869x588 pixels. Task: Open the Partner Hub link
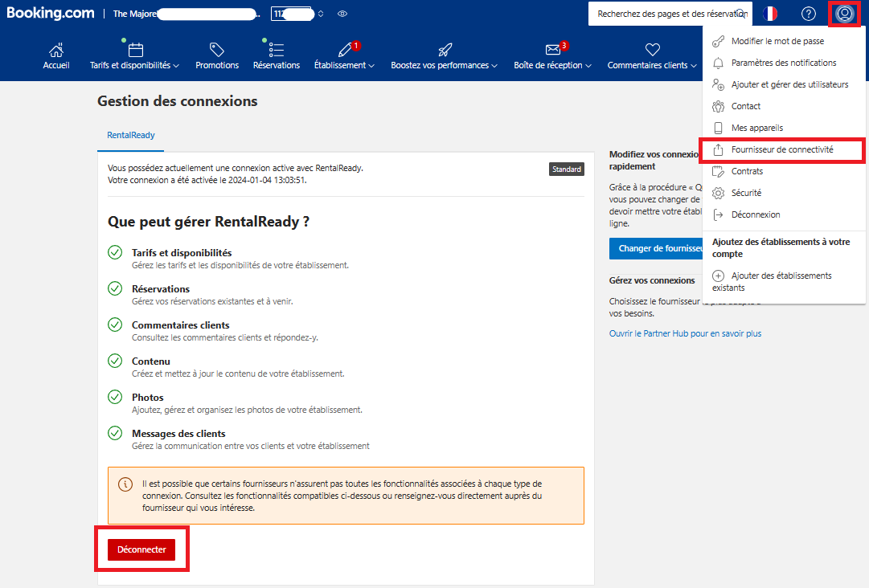(685, 333)
